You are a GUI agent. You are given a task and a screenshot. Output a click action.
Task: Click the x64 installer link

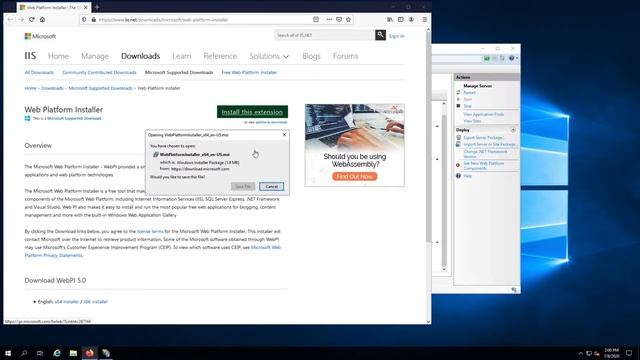click(x=67, y=302)
